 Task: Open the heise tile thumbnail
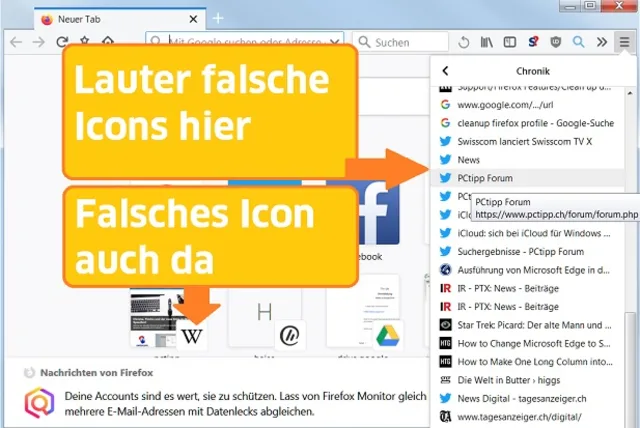[264, 317]
